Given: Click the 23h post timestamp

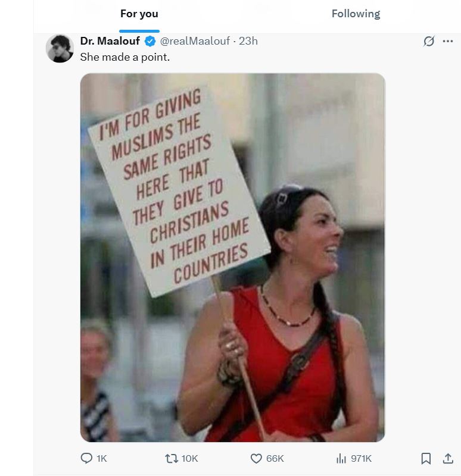Looking at the screenshot, I should click(x=248, y=41).
